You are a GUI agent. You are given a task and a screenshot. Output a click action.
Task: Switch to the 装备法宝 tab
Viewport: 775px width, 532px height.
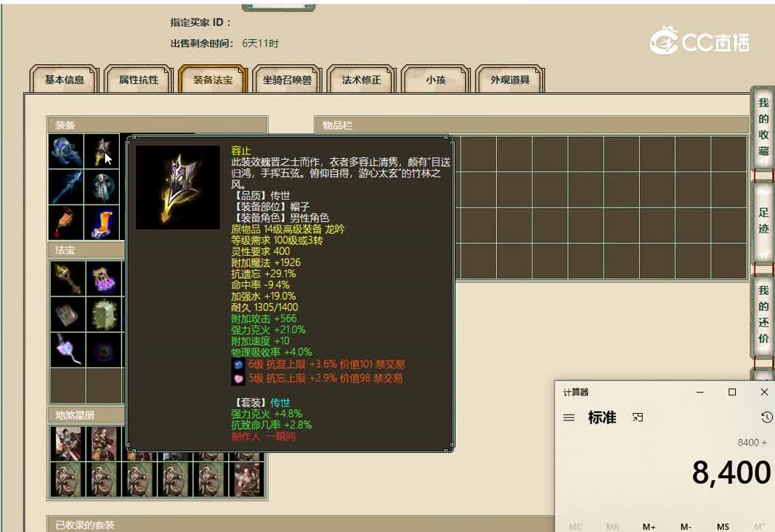[x=212, y=80]
